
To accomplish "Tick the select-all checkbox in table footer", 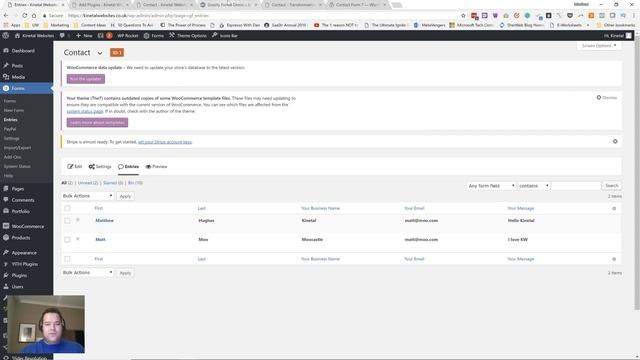I will pos(67,259).
